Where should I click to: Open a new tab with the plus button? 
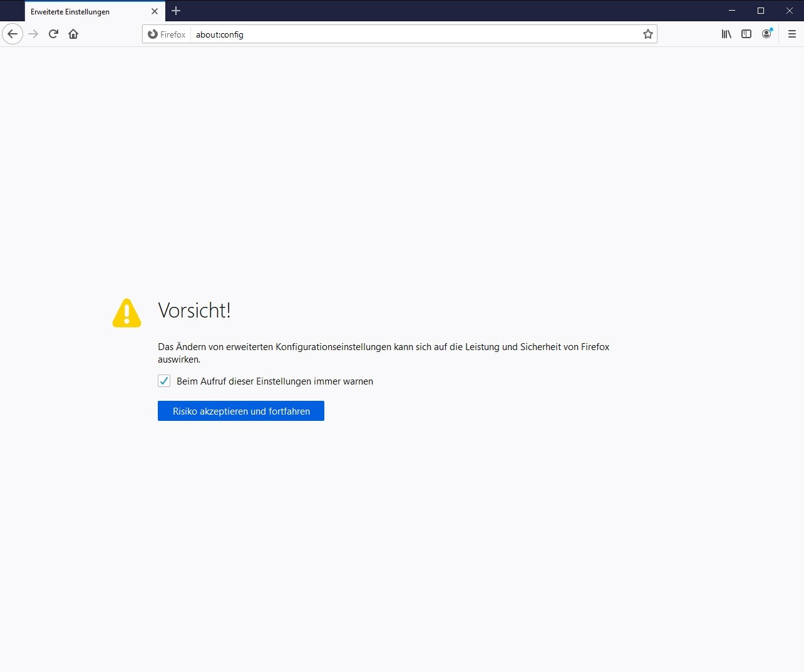point(176,11)
